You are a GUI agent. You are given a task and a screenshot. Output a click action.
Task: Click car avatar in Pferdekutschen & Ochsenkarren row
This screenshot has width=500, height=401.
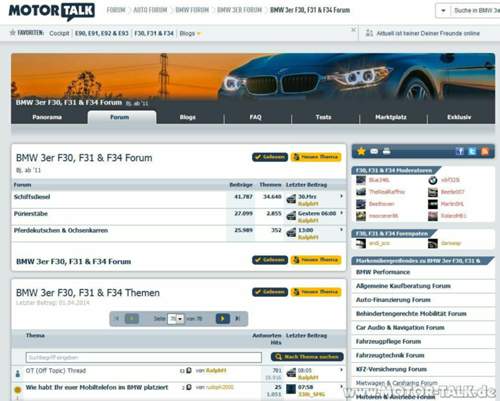click(x=291, y=232)
